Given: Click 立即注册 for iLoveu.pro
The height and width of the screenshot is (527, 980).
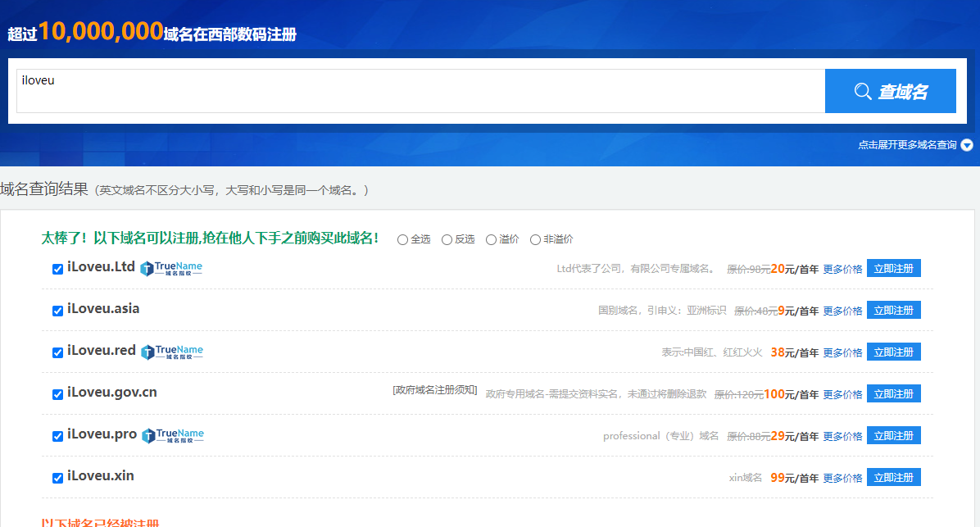Looking at the screenshot, I should point(894,435).
